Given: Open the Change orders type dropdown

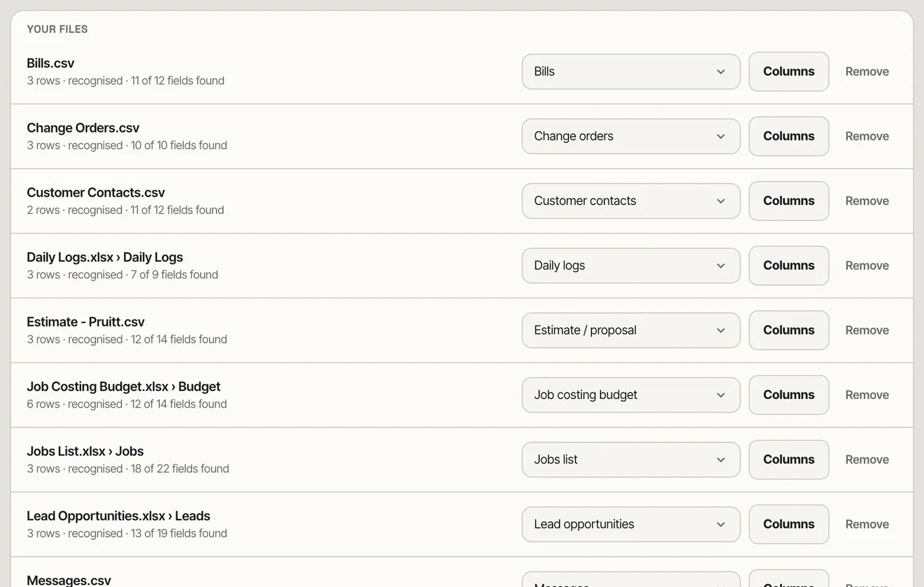Looking at the screenshot, I should 631,136.
